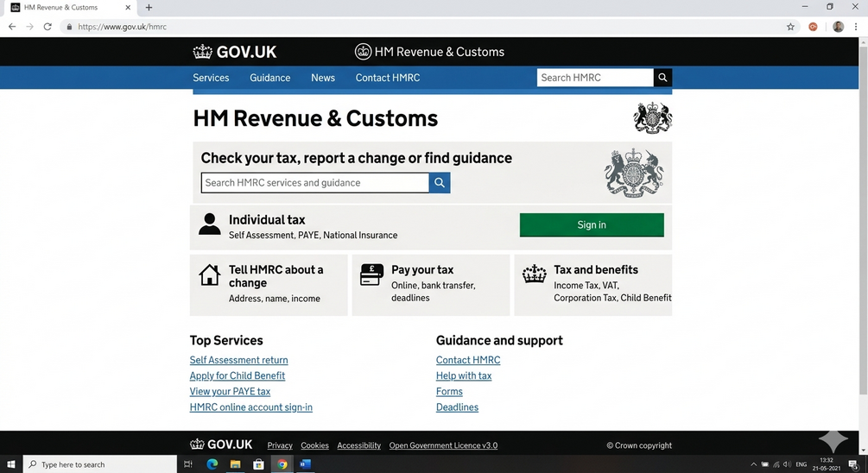Open Open Government Licence v3.0 link

click(x=443, y=445)
